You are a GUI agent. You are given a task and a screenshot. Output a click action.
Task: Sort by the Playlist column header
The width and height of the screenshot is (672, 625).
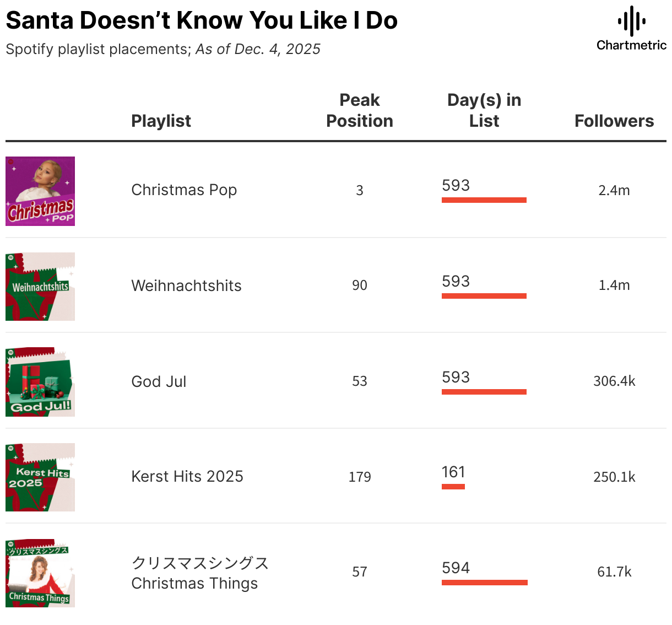tap(161, 121)
